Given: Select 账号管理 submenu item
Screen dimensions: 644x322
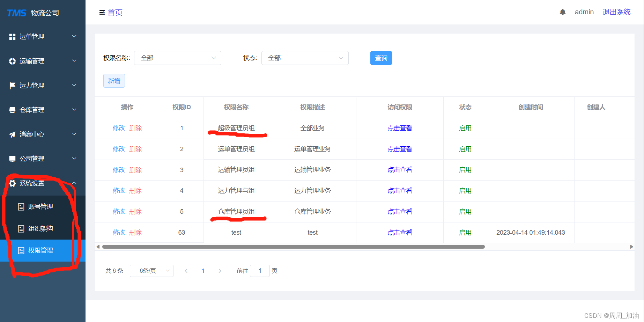Looking at the screenshot, I should tap(43, 207).
